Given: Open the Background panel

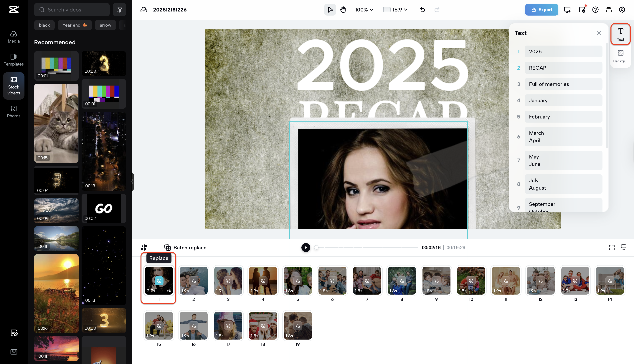Looking at the screenshot, I should (x=620, y=56).
